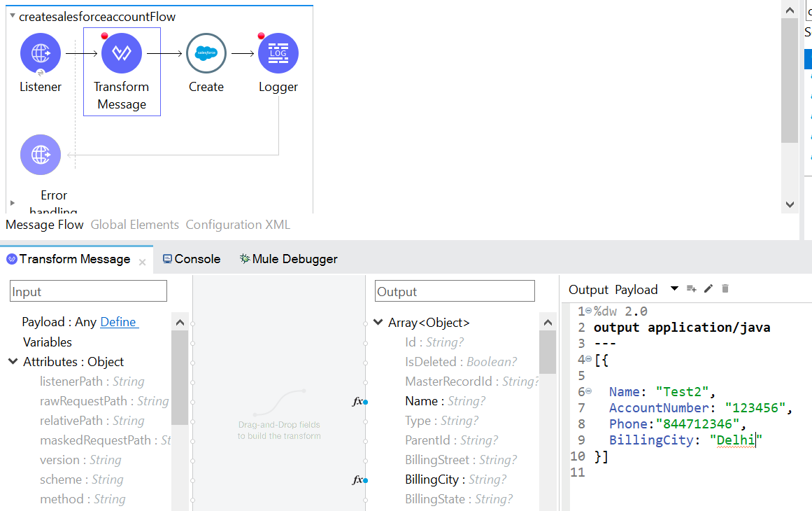Viewport: 812px width, 511px height.
Task: Toggle code folding at line 6
Action: (588, 391)
